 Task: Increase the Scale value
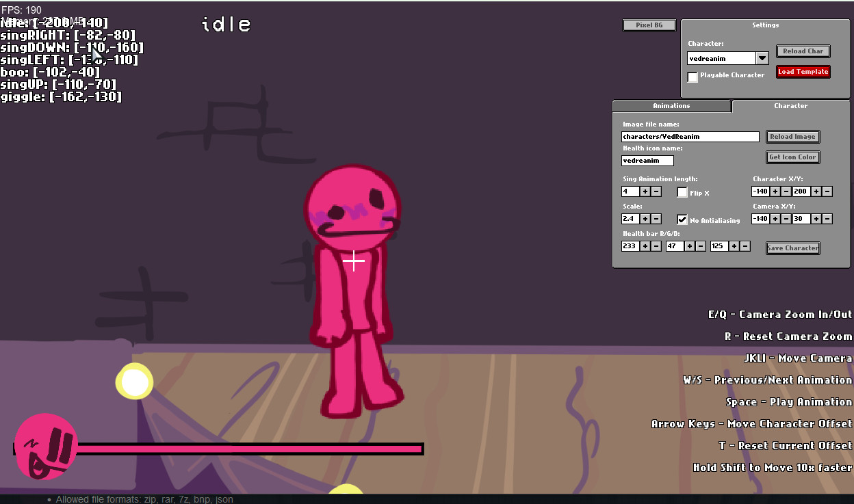pos(645,219)
